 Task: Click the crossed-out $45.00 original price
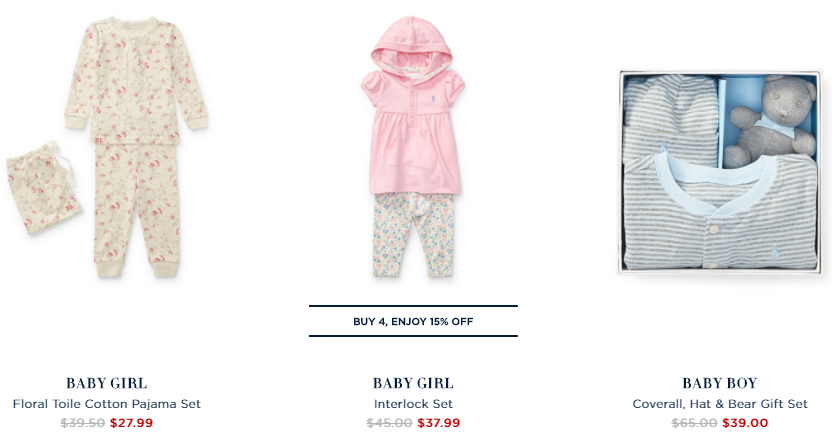390,423
